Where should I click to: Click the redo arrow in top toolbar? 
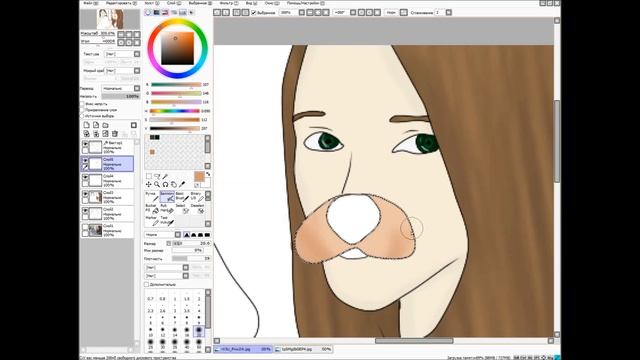point(226,13)
